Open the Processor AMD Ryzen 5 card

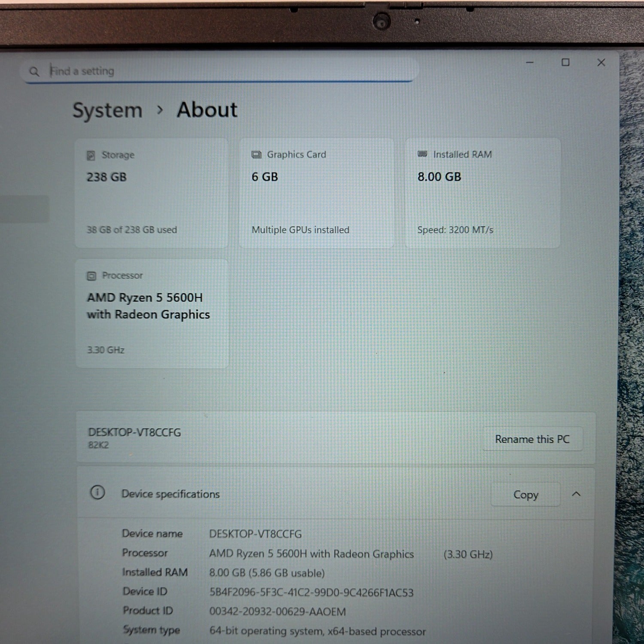[x=152, y=313]
